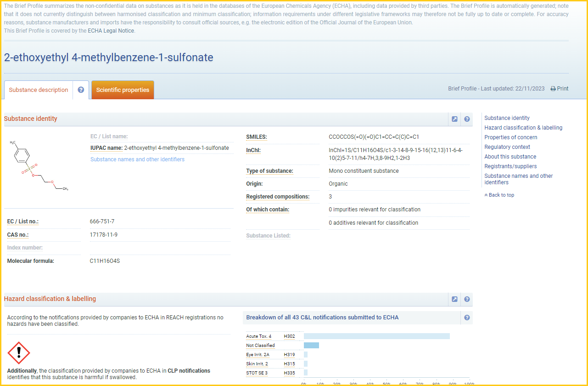Select the Substance description tab

point(39,90)
